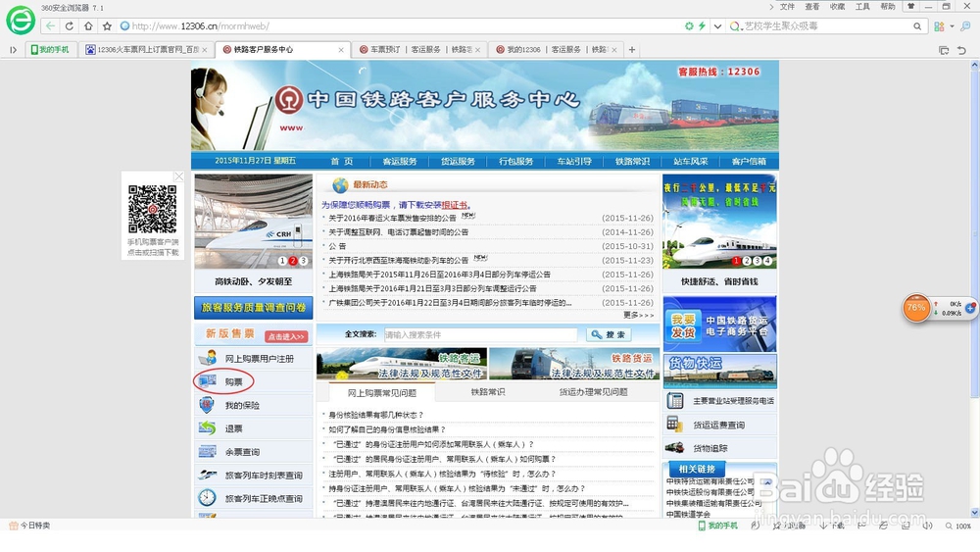The height and width of the screenshot is (552, 980).
Task: Switch to 网上购票常见问题 tab
Action: pyautogui.click(x=381, y=392)
